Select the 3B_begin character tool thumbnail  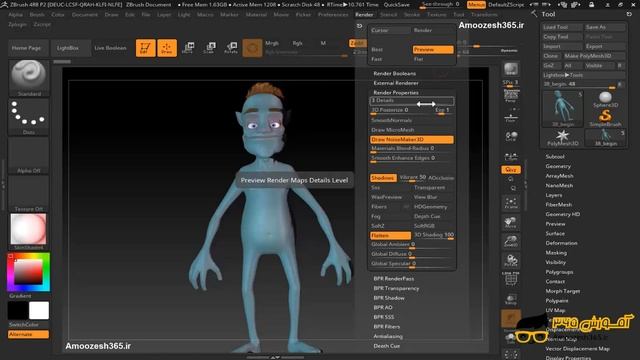(x=562, y=109)
